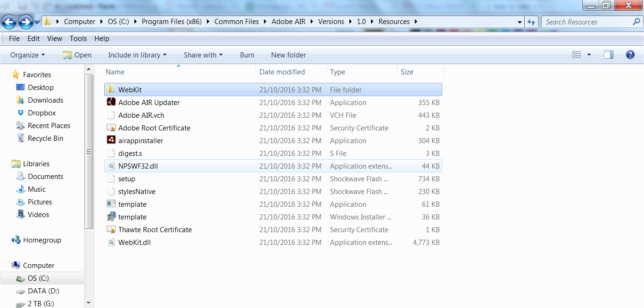The height and width of the screenshot is (308, 644).
Task: Click the blue Help question icon
Action: pos(630,55)
